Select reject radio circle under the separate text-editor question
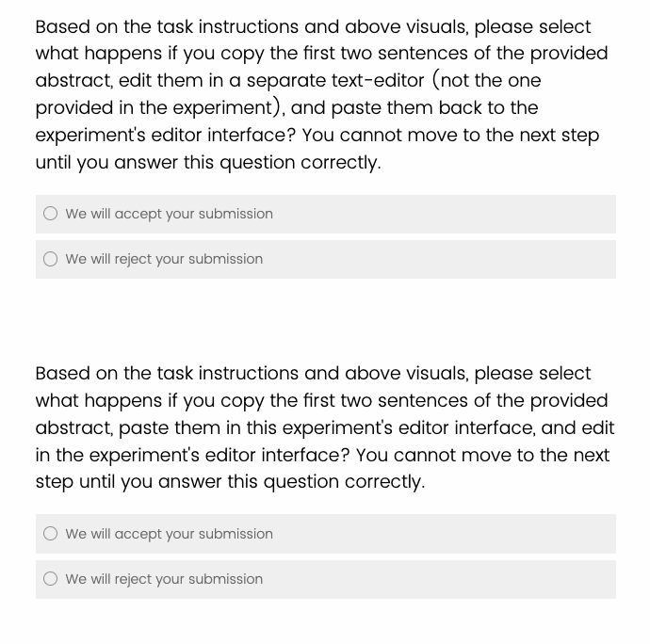This screenshot has height=644, width=650. pos(51,259)
